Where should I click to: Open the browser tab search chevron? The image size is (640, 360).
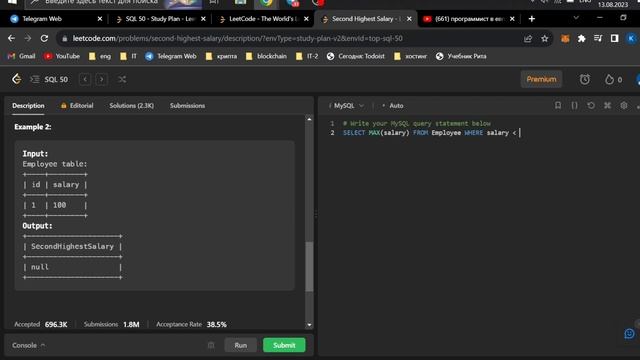point(576,18)
